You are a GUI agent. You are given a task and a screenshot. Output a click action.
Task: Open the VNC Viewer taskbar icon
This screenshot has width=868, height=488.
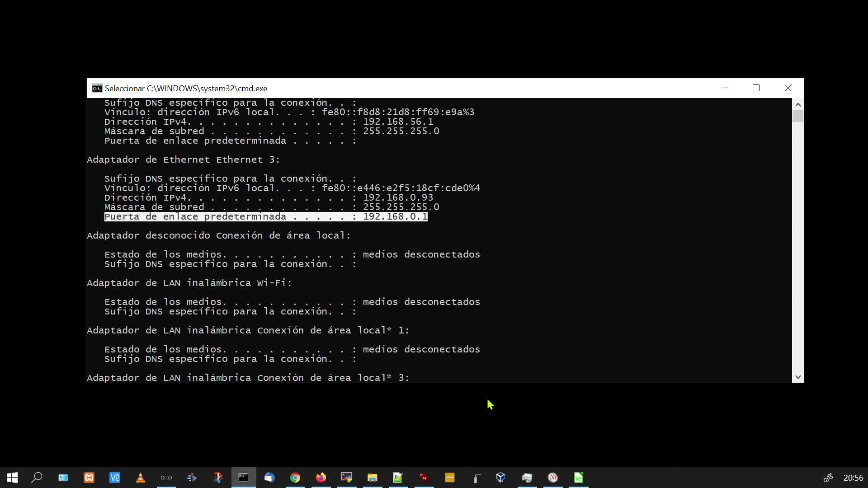(115, 478)
